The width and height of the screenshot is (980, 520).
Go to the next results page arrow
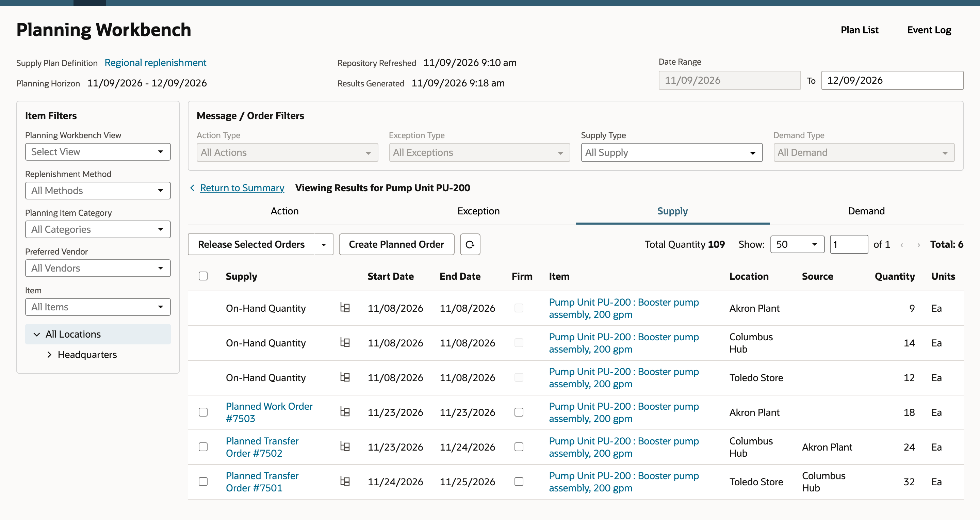coord(918,245)
